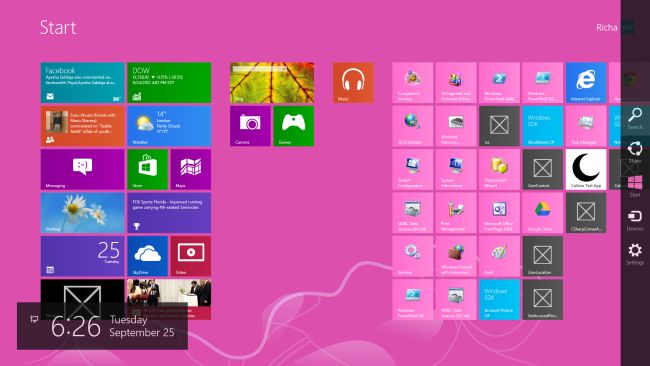Open the News photo tile
The image size is (650, 366).
click(x=169, y=299)
